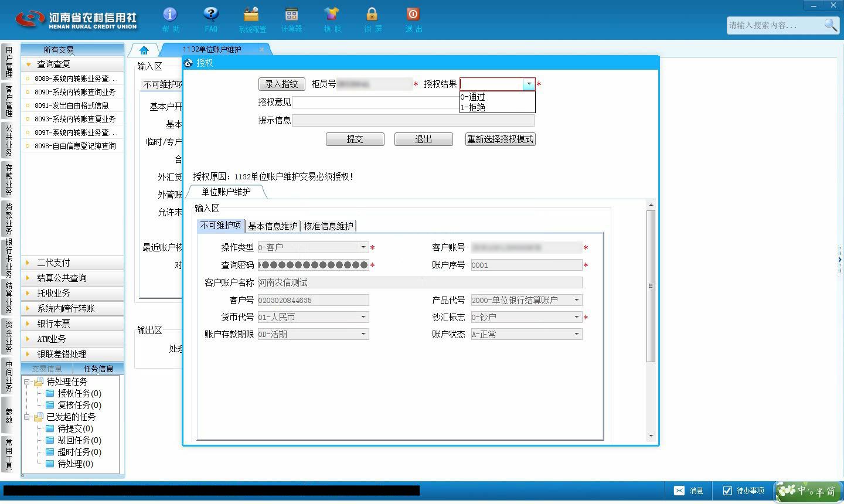Choose 1-拒绝 from the list
This screenshot has width=844, height=504.
(x=498, y=107)
